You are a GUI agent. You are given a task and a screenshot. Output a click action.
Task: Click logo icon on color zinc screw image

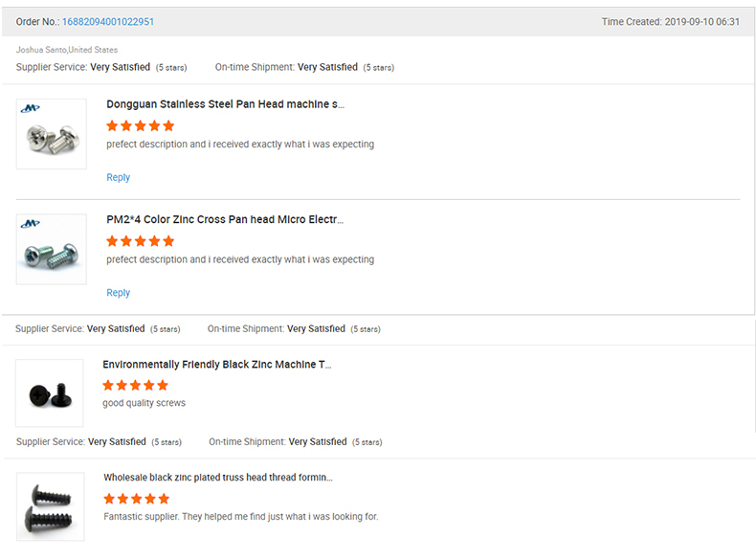coord(30,224)
